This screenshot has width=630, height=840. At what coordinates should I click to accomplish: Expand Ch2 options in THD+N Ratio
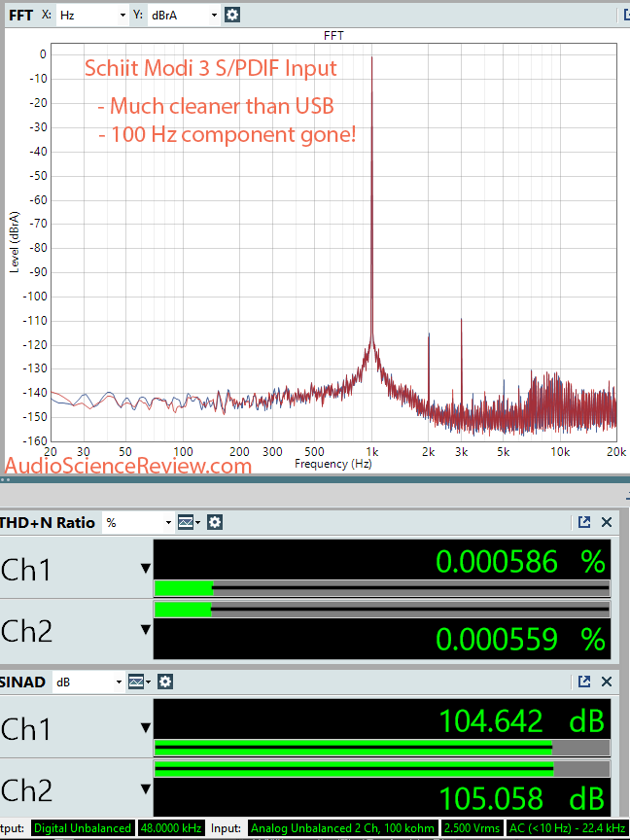pos(145,629)
